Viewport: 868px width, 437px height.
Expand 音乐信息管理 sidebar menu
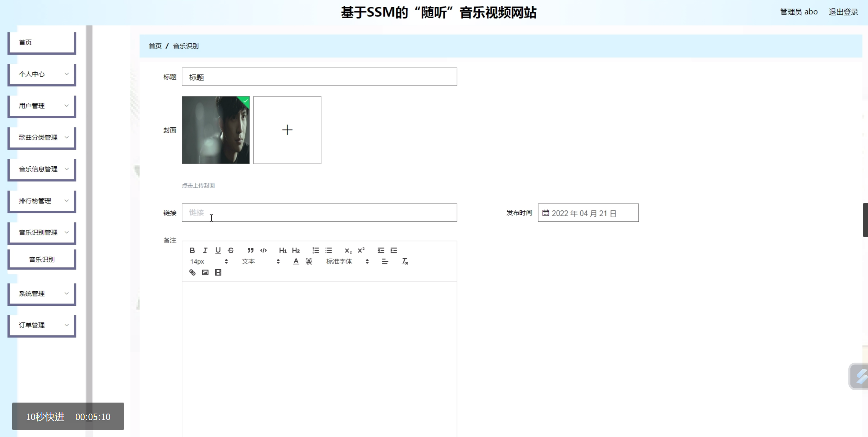pos(42,169)
